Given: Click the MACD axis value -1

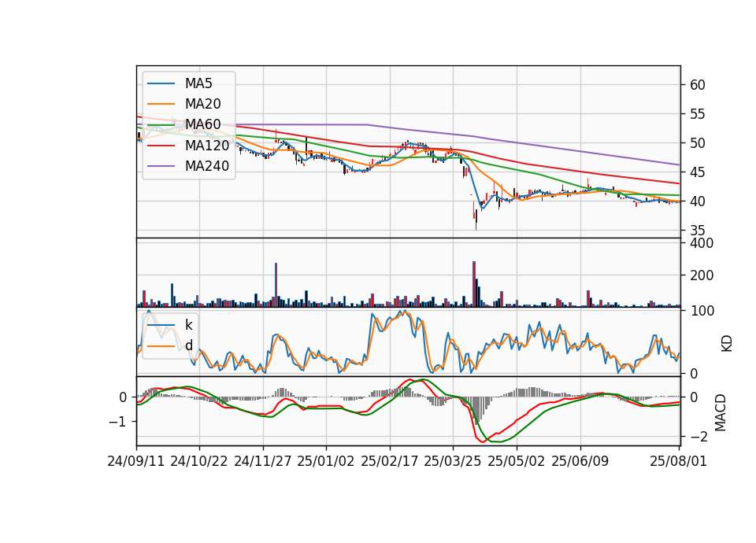Looking at the screenshot, I should tap(118, 422).
